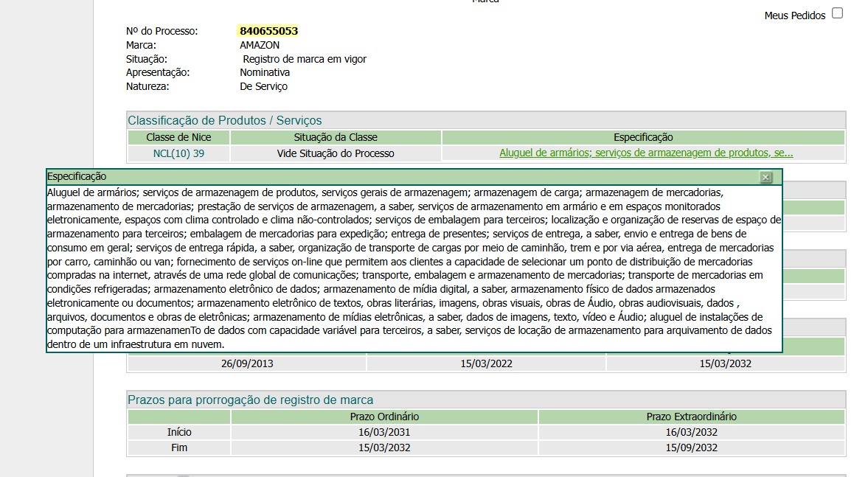Select the 26/09/2013 date cell

(247, 363)
